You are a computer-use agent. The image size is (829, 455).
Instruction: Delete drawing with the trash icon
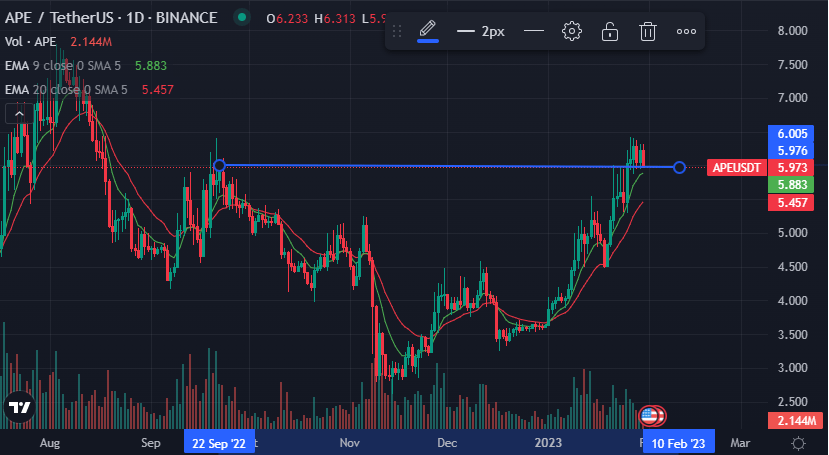point(648,31)
